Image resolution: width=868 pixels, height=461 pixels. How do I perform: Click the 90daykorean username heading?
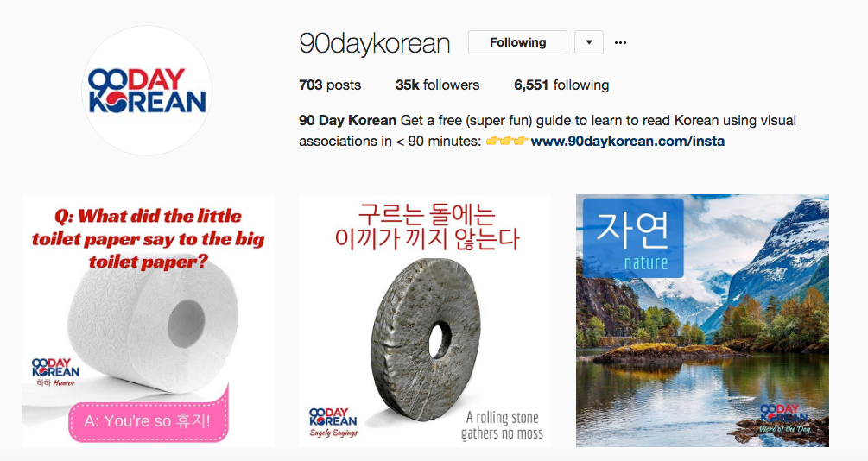pos(375,43)
